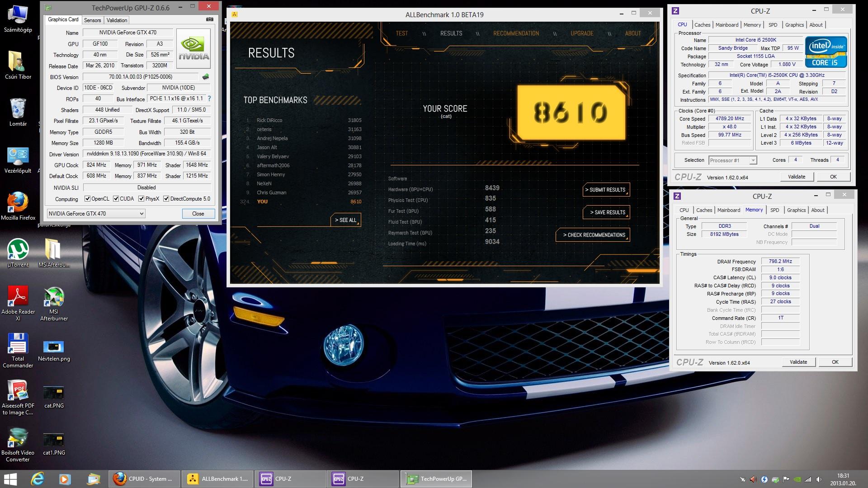Open media player taskbar icon

click(65, 479)
